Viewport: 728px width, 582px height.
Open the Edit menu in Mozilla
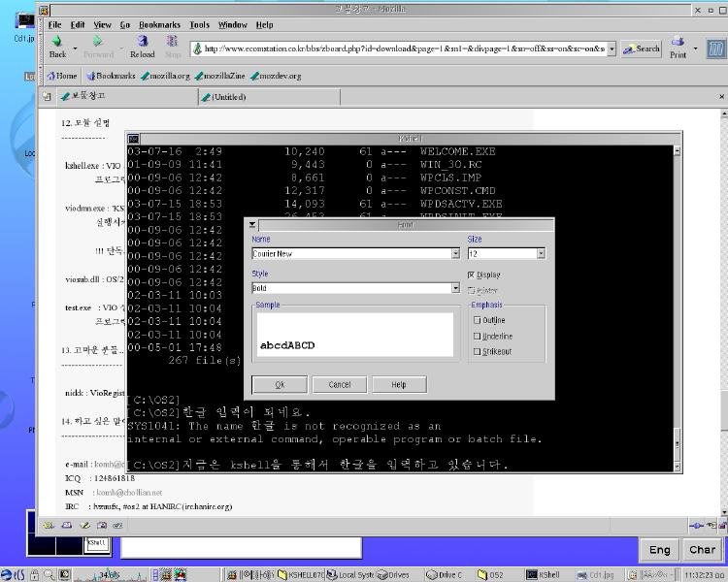coord(78,25)
